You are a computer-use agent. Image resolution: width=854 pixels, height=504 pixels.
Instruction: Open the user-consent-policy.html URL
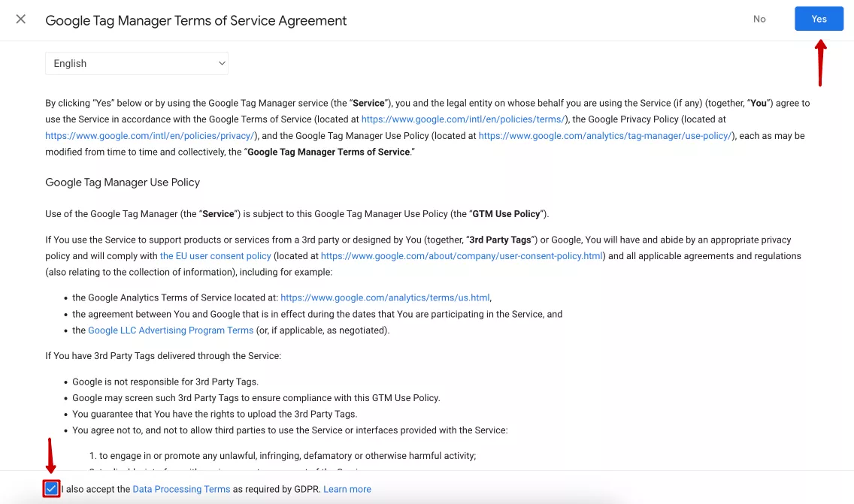tap(462, 256)
